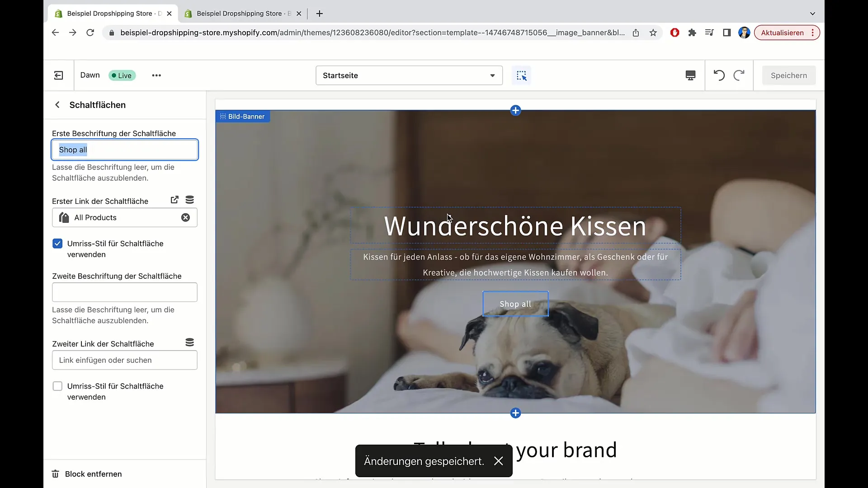Click the external link icon next to Erster Link
Screen dimensions: 868x488
(x=175, y=200)
